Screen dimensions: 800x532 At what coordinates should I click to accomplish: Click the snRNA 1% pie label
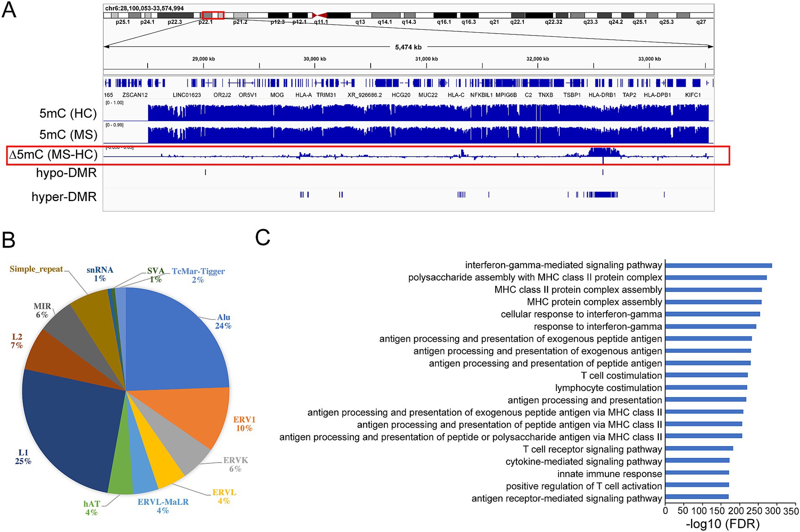pyautogui.click(x=100, y=274)
